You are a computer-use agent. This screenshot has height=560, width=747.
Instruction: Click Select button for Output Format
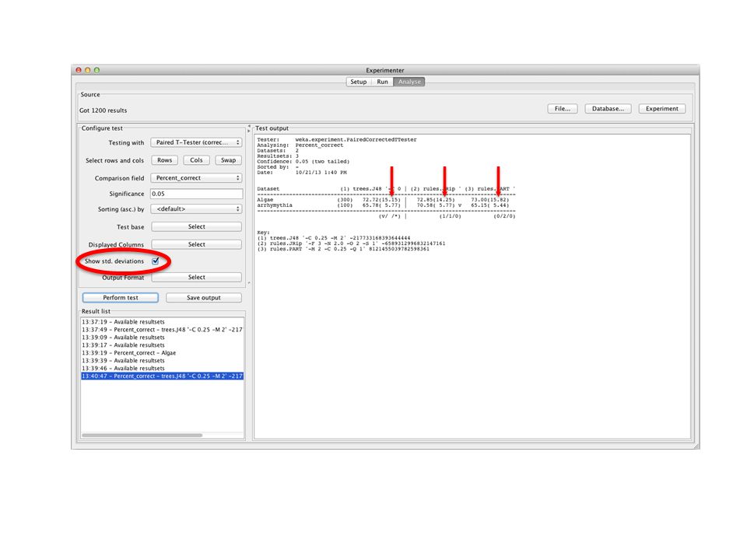point(196,277)
